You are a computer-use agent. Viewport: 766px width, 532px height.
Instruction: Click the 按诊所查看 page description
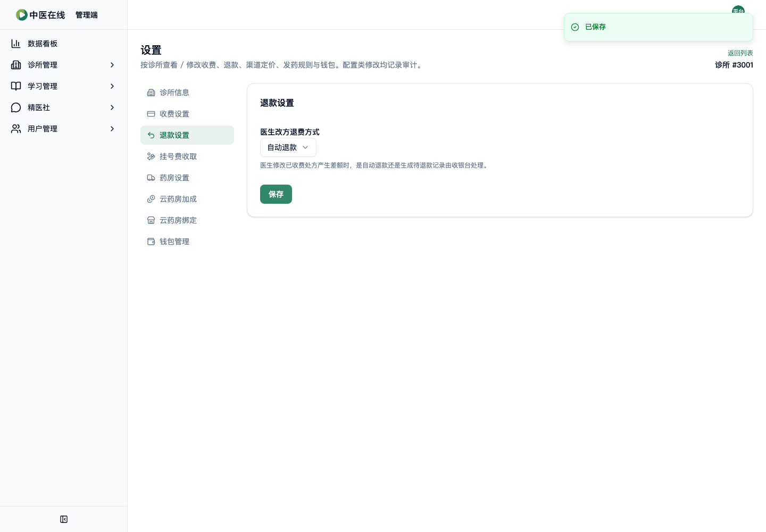click(x=282, y=65)
